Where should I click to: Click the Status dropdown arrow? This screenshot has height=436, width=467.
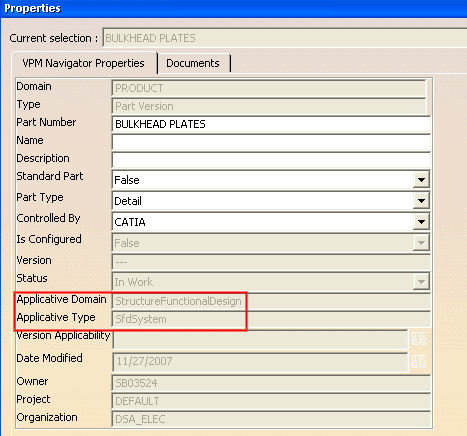coord(421,282)
